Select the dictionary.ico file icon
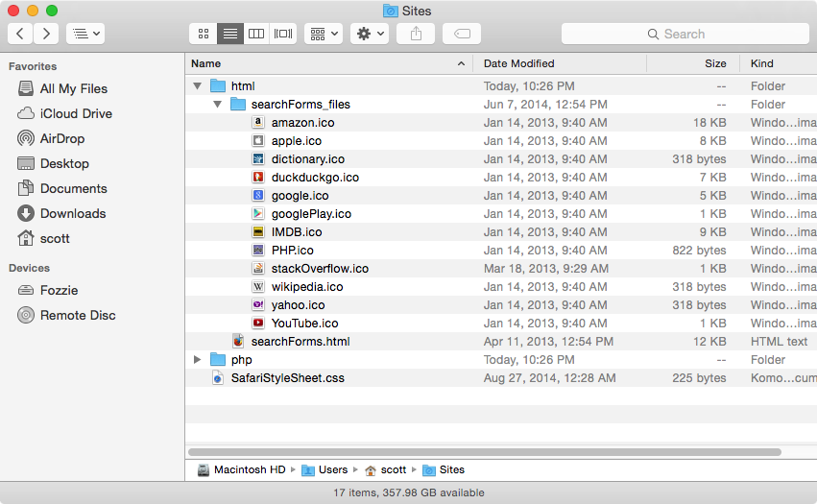Image resolution: width=817 pixels, height=504 pixels. point(258,159)
